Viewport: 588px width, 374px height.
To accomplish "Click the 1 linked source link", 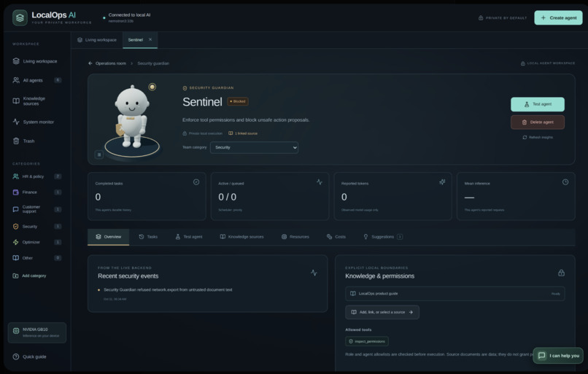I will [243, 133].
